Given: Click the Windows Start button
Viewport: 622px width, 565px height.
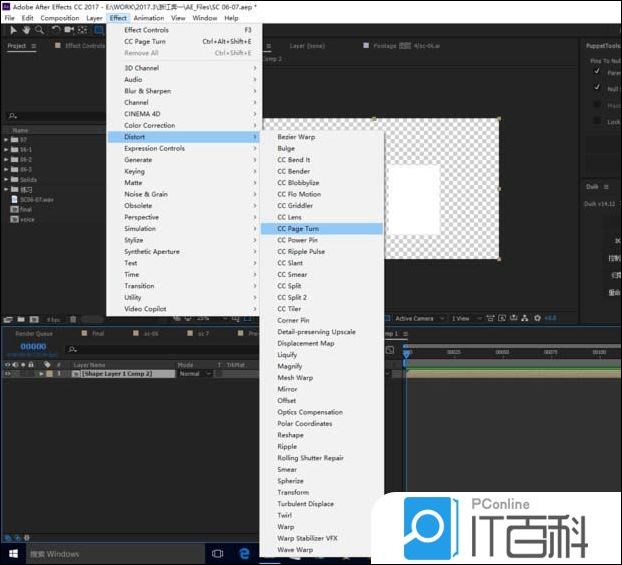Looking at the screenshot, I should 14,553.
